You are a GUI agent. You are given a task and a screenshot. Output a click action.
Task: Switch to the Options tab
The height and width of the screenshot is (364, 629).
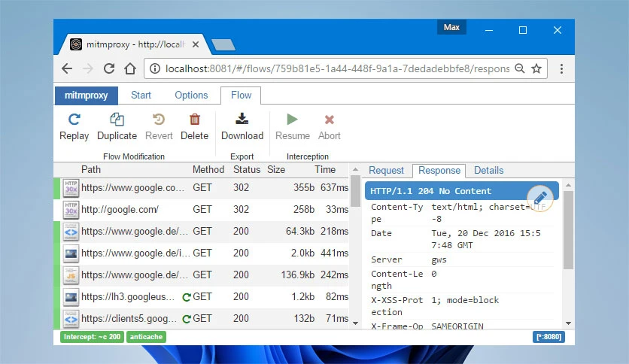click(x=191, y=96)
